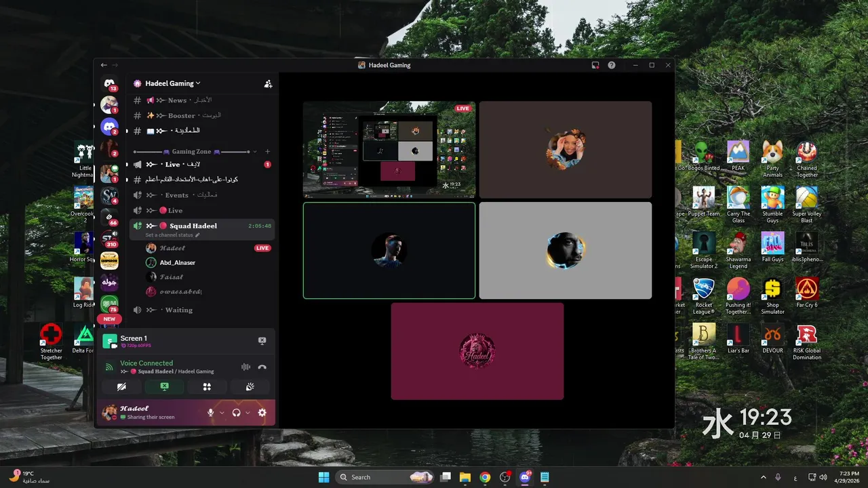Click the NEW unread mentions pill

[x=109, y=319]
